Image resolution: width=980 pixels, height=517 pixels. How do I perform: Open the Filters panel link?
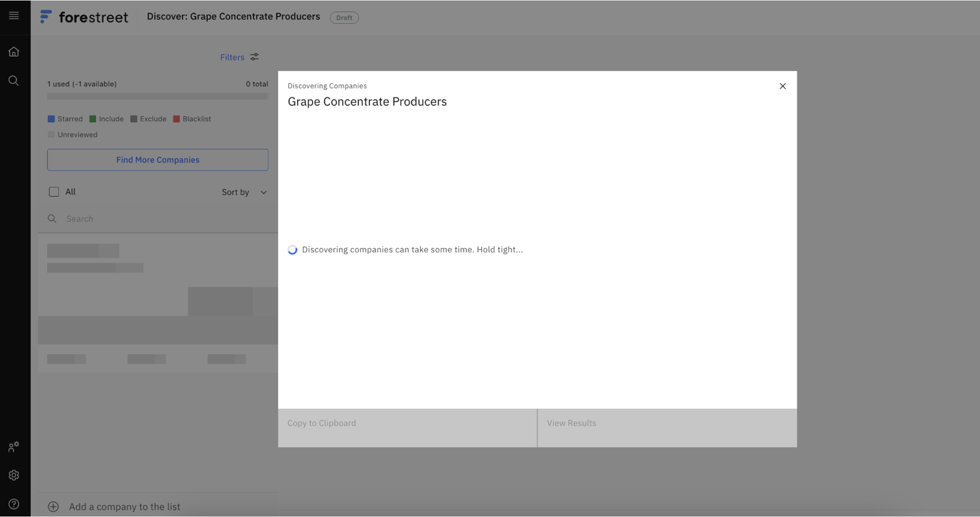coord(232,57)
